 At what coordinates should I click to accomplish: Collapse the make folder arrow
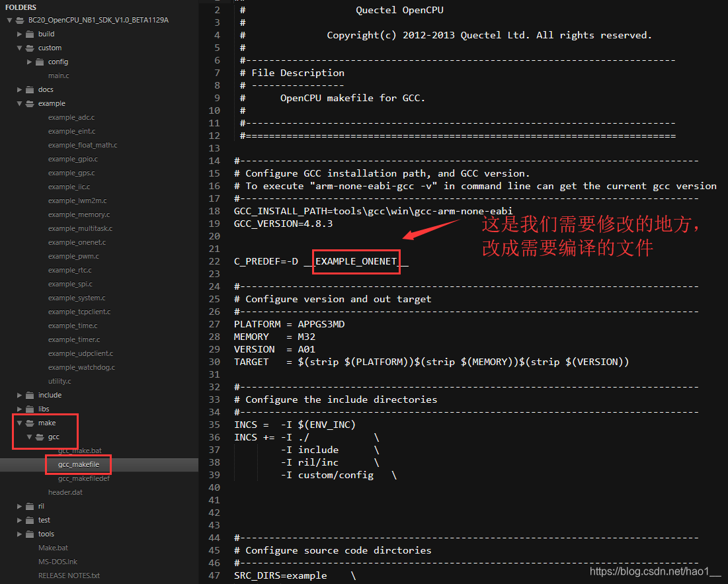(19, 423)
